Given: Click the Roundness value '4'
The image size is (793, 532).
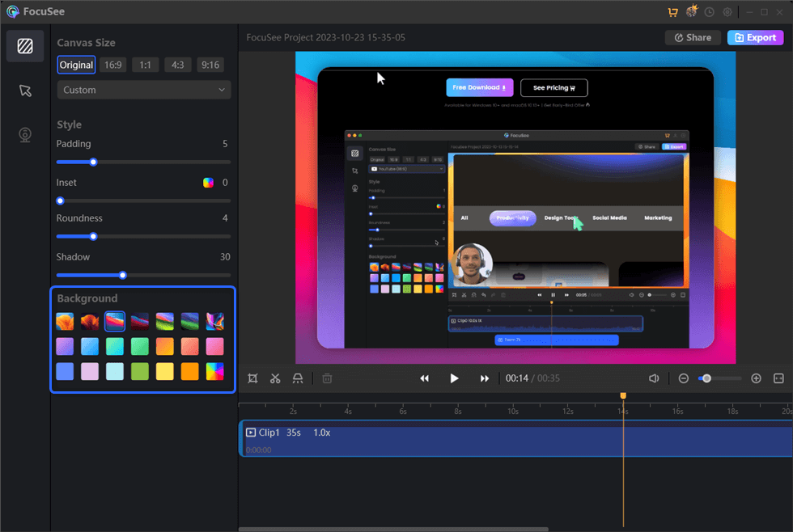Looking at the screenshot, I should [x=225, y=218].
